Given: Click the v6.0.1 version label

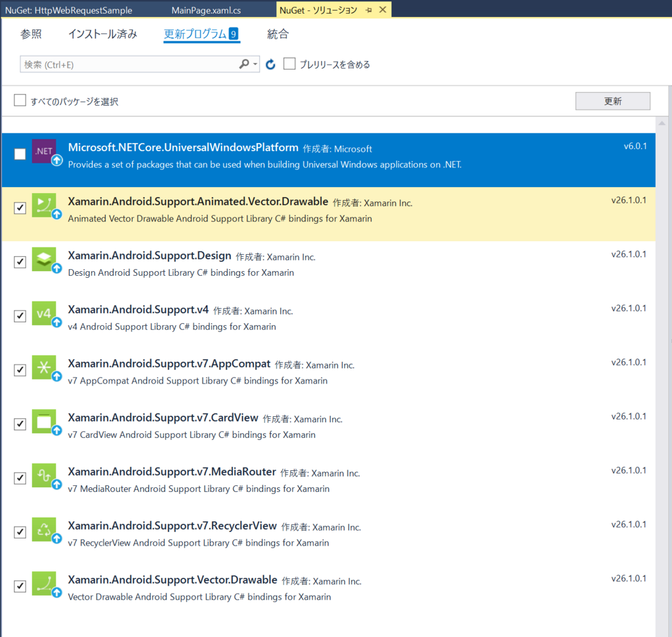Looking at the screenshot, I should (635, 146).
